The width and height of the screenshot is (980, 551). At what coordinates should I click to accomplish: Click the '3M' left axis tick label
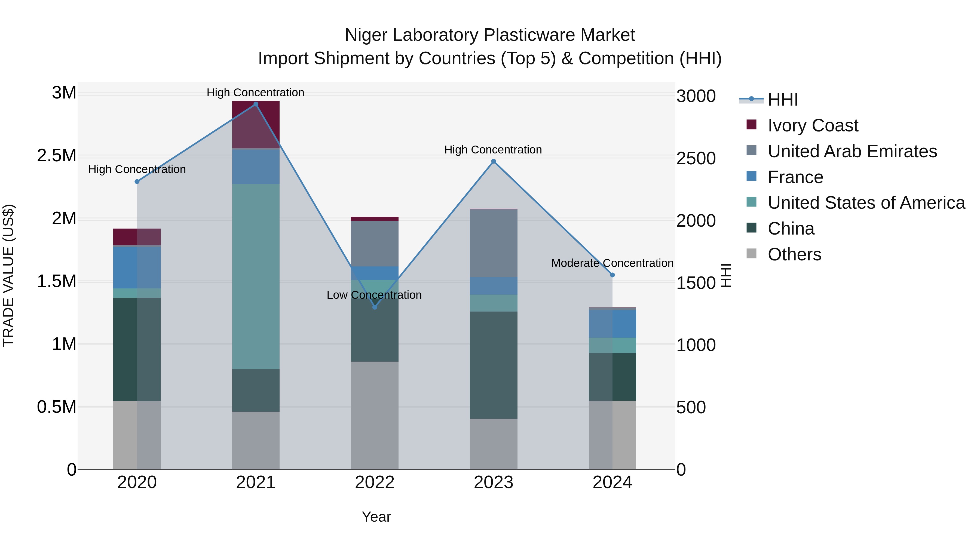click(x=64, y=93)
